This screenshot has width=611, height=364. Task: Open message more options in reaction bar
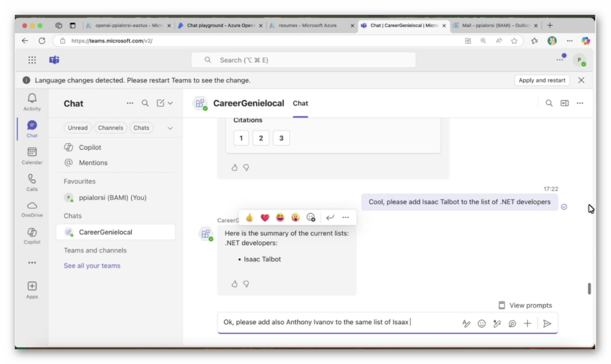coord(345,217)
